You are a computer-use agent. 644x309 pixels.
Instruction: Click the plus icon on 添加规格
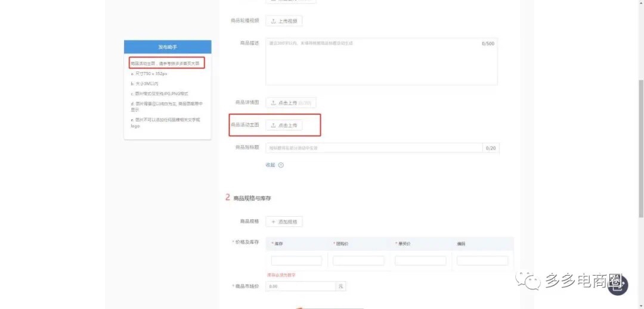[x=273, y=221]
